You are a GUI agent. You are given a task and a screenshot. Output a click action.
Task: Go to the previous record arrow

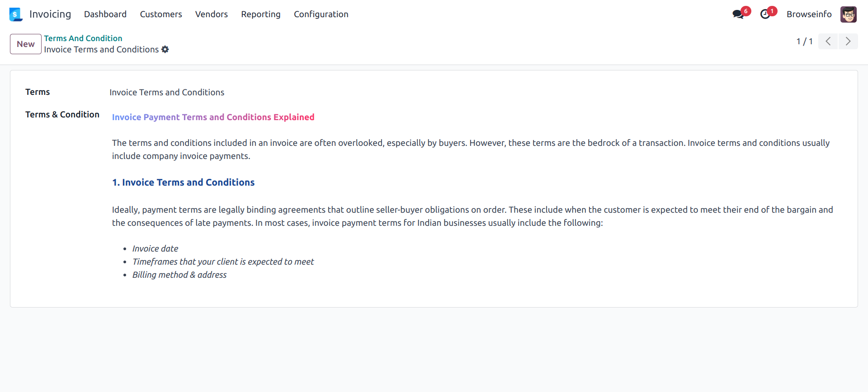click(x=828, y=42)
